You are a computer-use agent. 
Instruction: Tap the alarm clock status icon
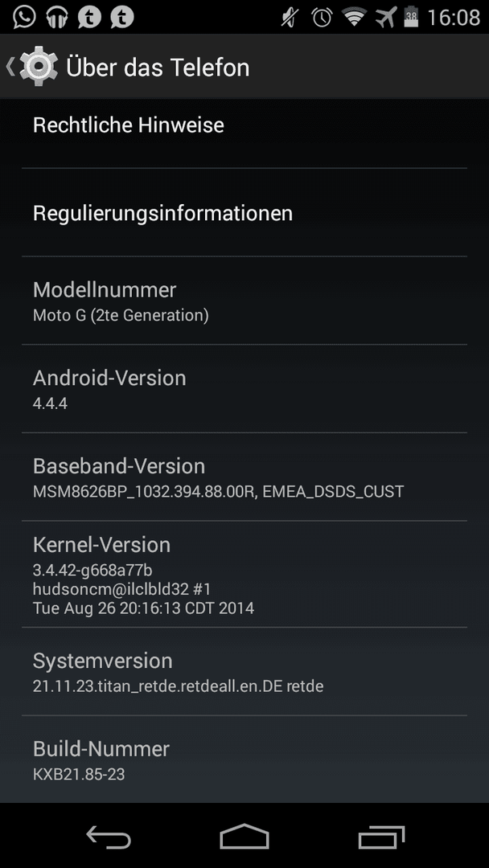322,18
